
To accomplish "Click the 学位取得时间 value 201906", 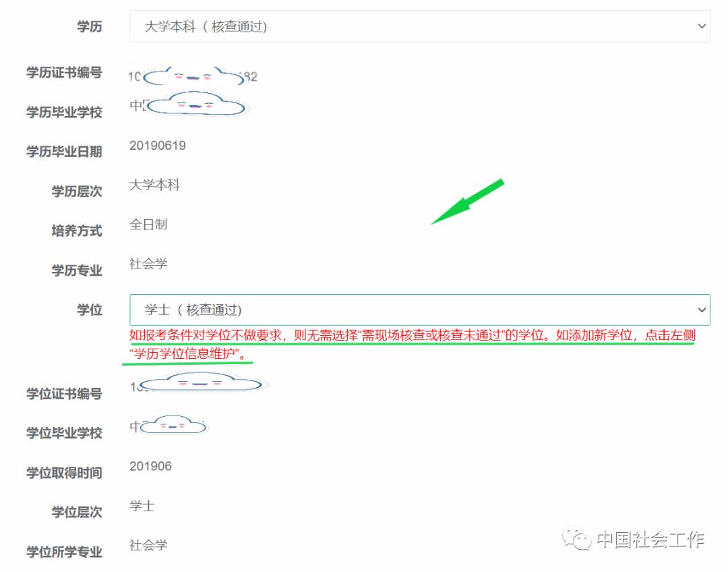I will [150, 466].
